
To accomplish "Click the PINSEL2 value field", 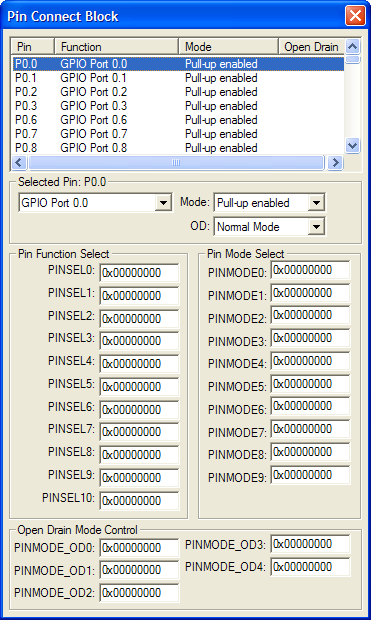I will pyautogui.click(x=139, y=318).
